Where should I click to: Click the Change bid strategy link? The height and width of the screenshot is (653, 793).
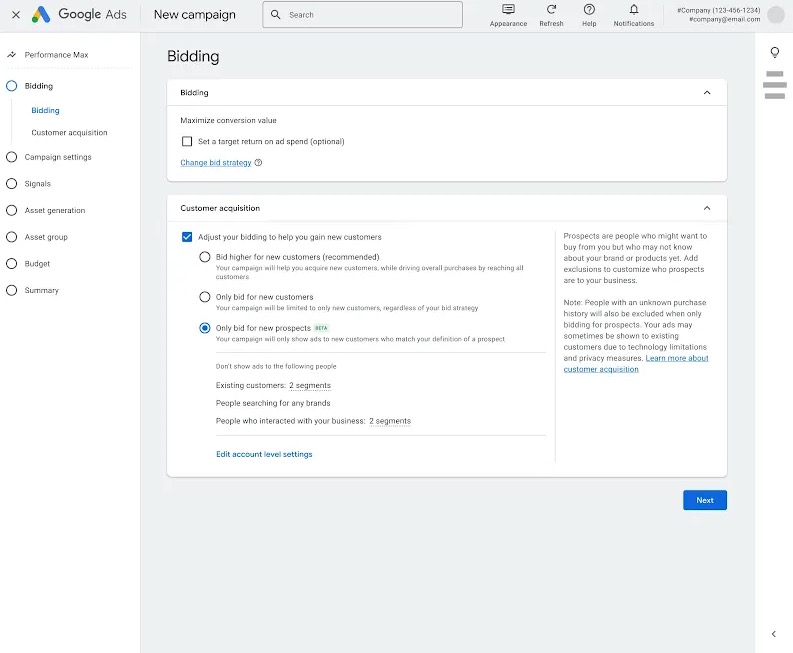216,163
